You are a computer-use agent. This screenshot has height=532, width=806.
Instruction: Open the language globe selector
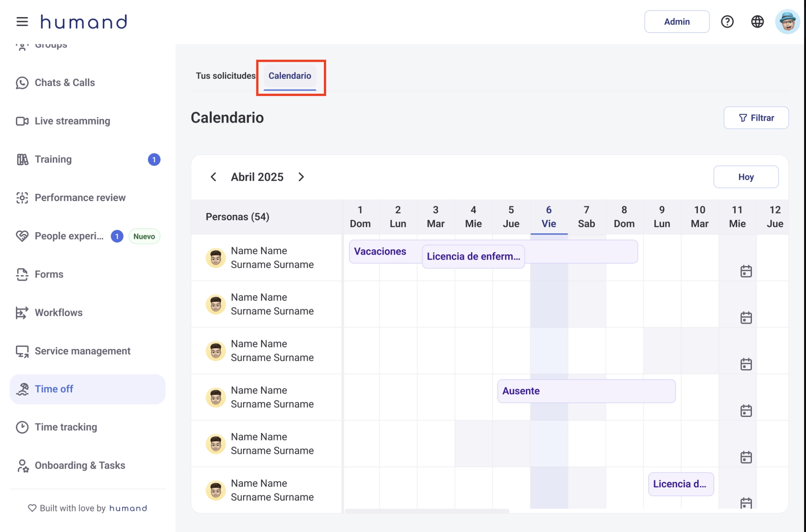tap(758, 21)
